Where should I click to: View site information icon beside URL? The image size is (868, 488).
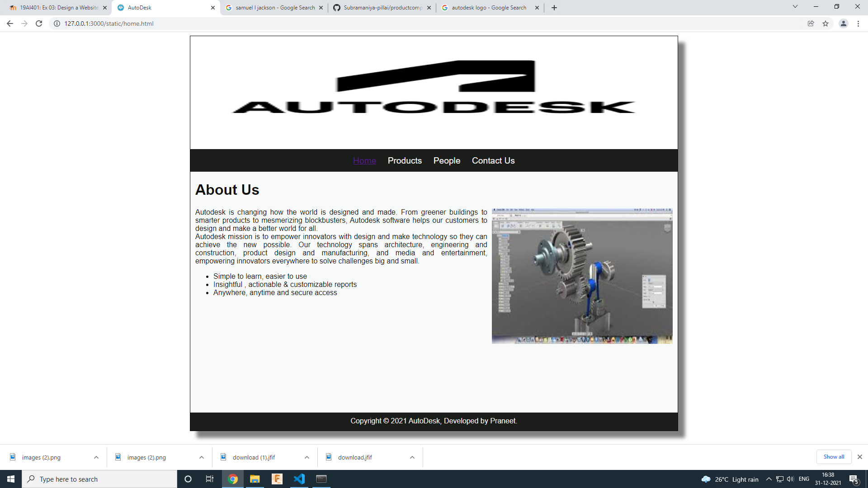[x=57, y=23]
